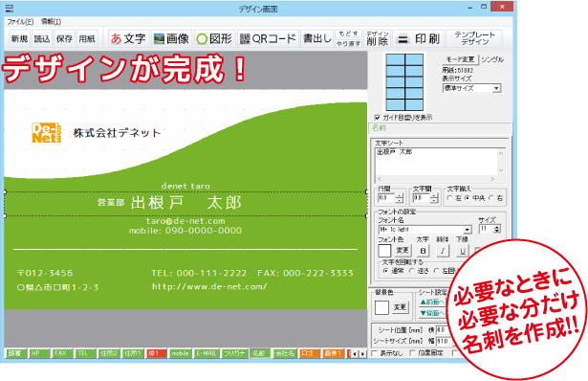Increase font サイズ with stepper arrow
Image resolution: width=588 pixels, height=381 pixels.
coord(497,227)
